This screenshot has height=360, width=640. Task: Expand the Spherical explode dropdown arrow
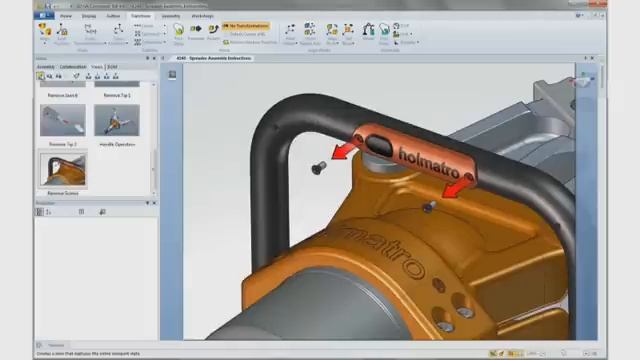click(x=165, y=34)
